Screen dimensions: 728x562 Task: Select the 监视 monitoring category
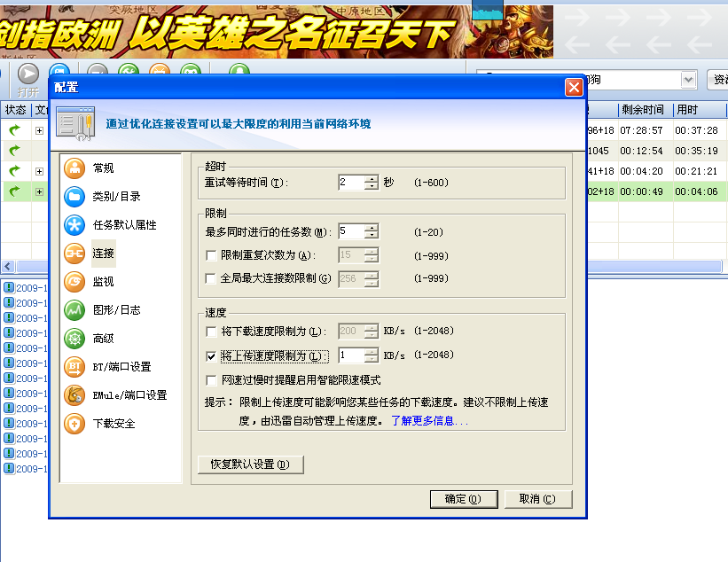(x=103, y=282)
